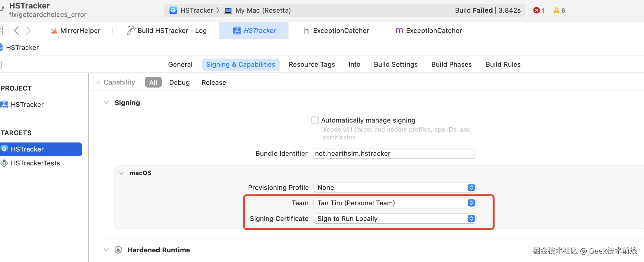
Task: Show All configurations filter
Action: [x=153, y=82]
